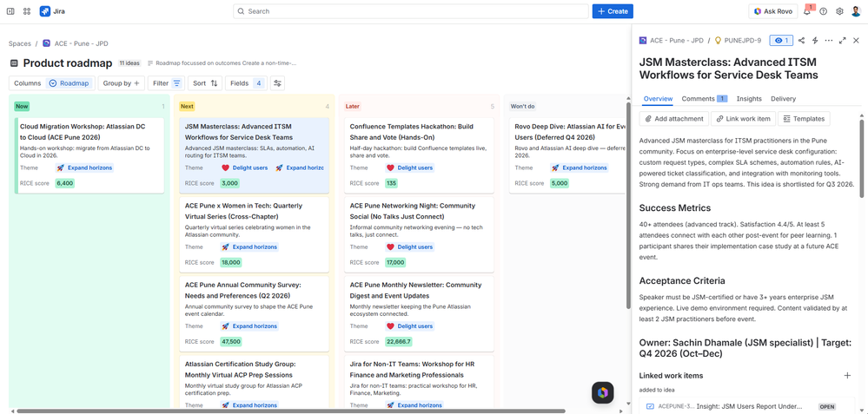Click the Jira logo icon
Viewport: 868px width, 414px height.
click(x=45, y=11)
